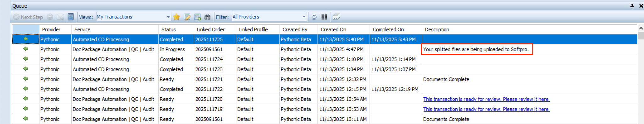This screenshot has height=124, width=644.
Task: Click green arrow icon for order 2025111721
Action: [25, 79]
